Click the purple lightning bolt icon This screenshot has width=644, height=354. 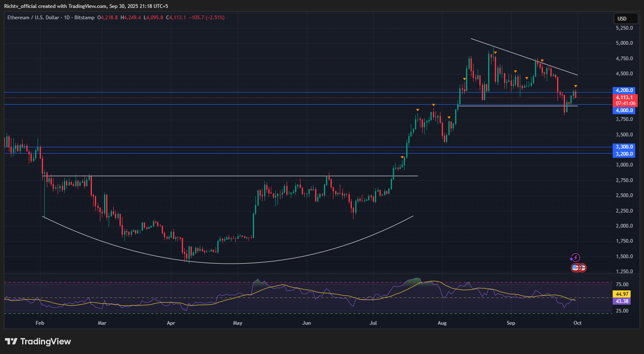[x=575, y=257]
